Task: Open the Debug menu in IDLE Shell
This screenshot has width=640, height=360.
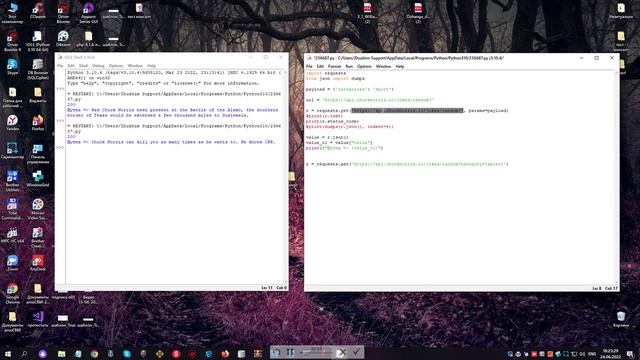Action: (x=98, y=66)
